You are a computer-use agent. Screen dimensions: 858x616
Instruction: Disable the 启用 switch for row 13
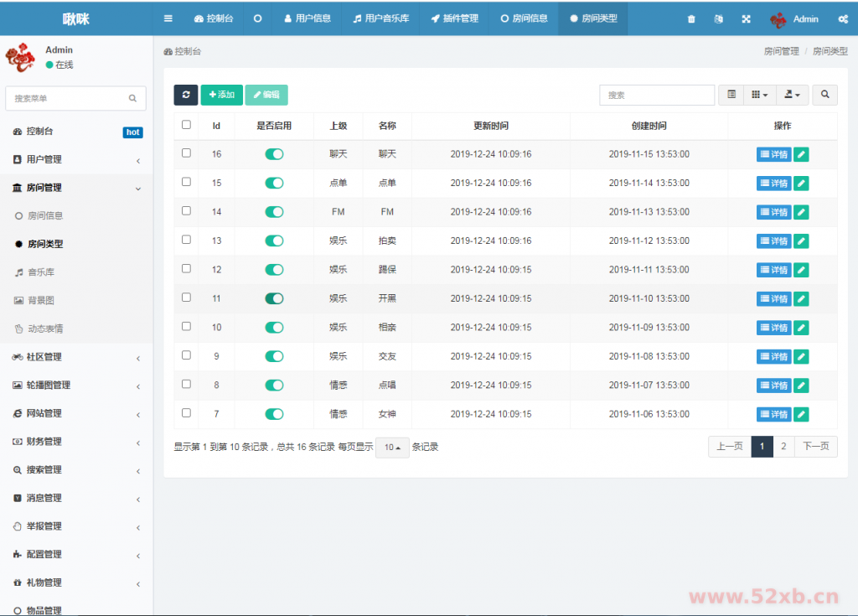coord(275,241)
